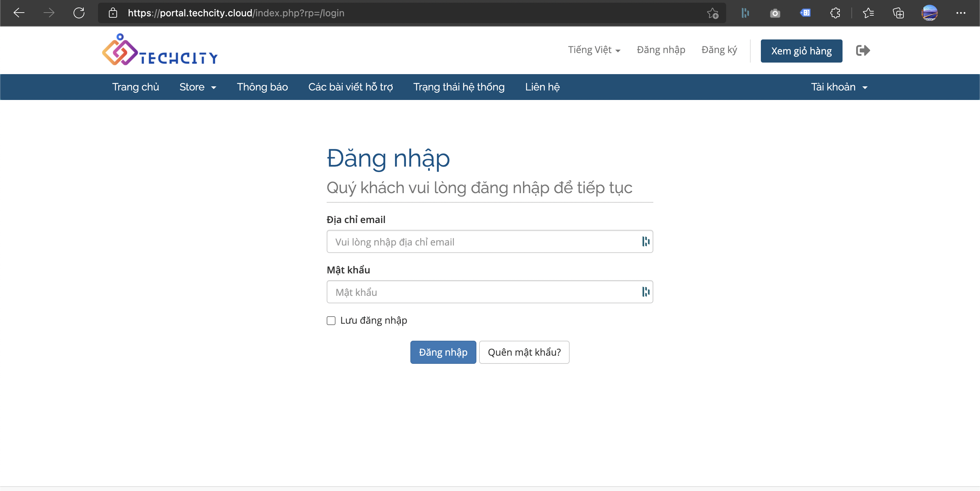
Task: Tick the Lưu đăng nhập checkbox
Action: pyautogui.click(x=331, y=320)
